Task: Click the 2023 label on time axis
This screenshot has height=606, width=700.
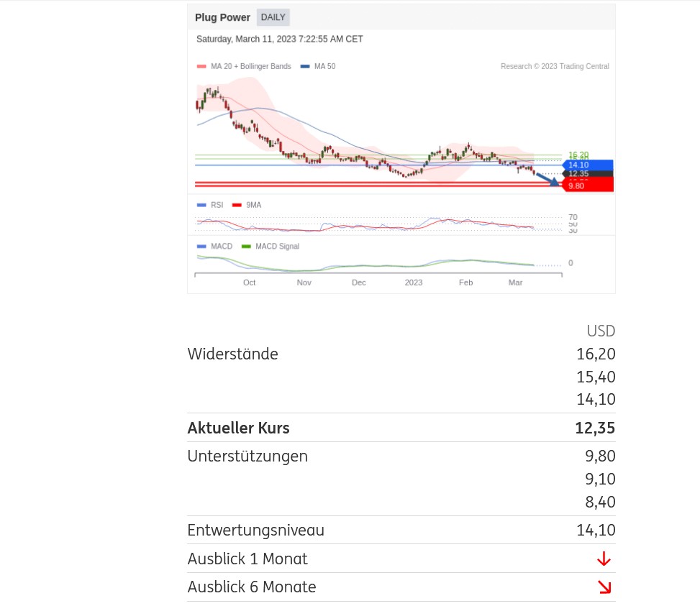Action: [x=414, y=283]
